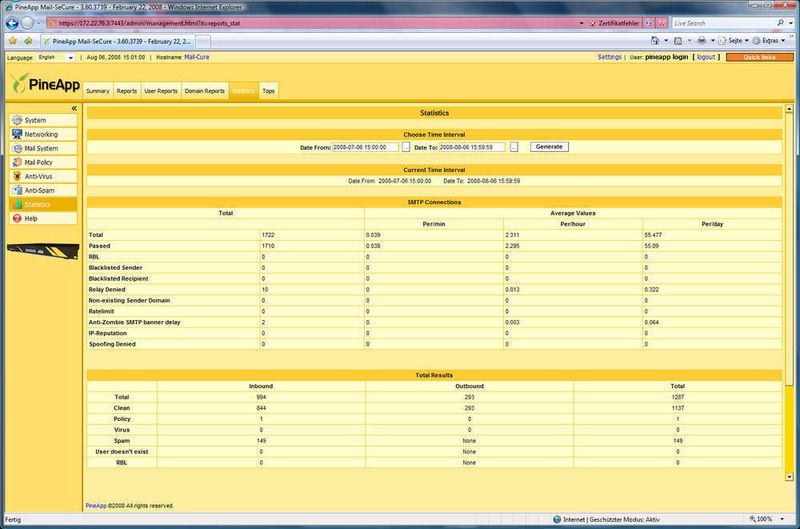Screen dimensions: 800x529
Task: Click the inbound Spam value 149
Action: 261,441
